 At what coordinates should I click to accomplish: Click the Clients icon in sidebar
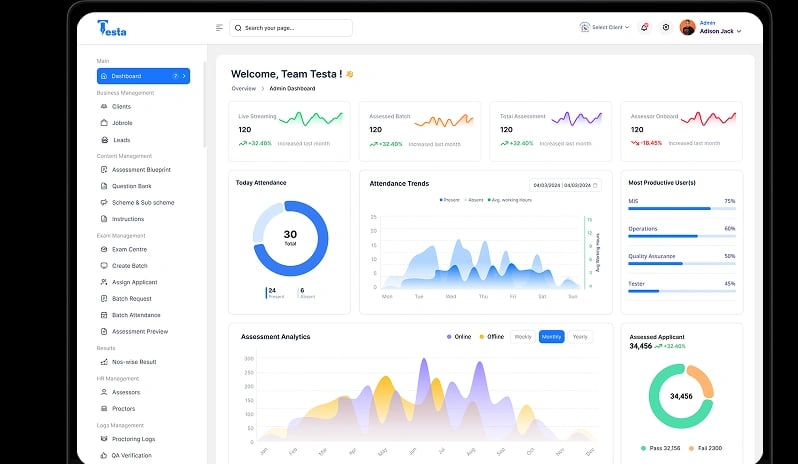pyautogui.click(x=104, y=106)
